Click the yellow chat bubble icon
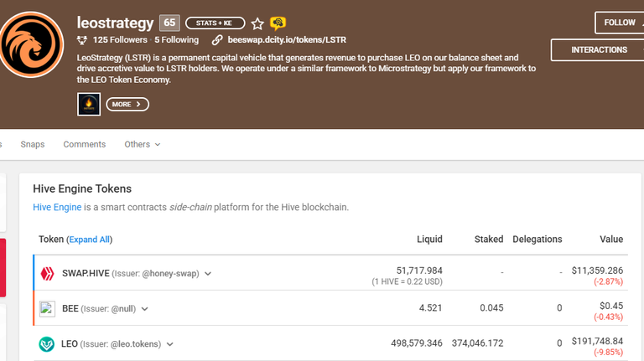Image resolution: width=644 pixels, height=361 pixels. tap(278, 23)
